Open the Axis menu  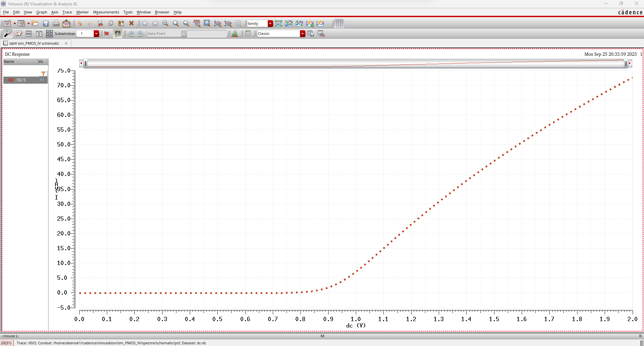(x=55, y=12)
